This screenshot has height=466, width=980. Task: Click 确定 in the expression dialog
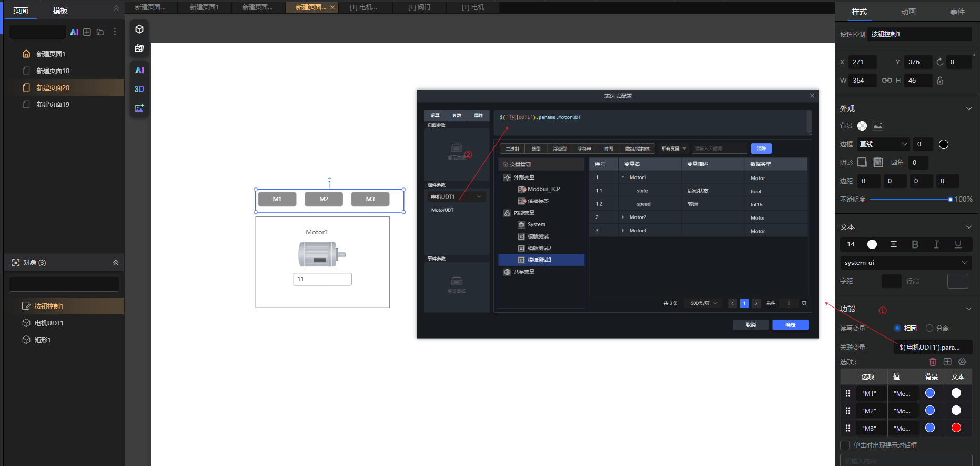(x=790, y=325)
